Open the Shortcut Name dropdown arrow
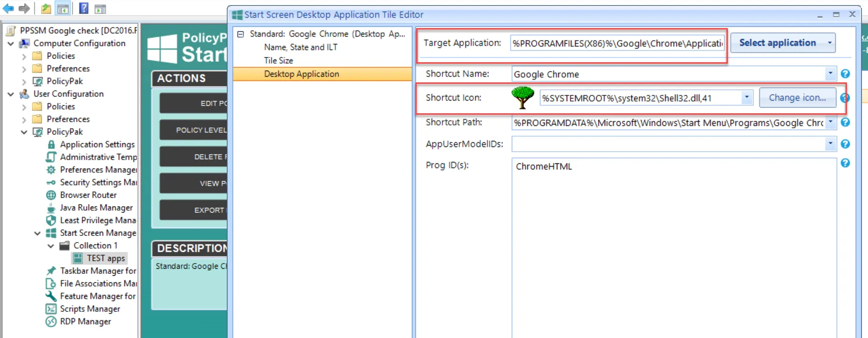868x338 pixels. tap(830, 73)
